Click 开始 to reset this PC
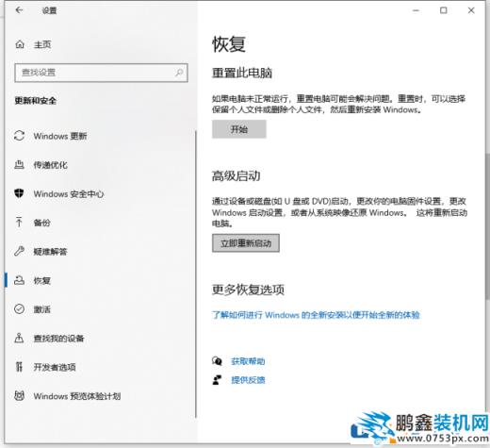The image size is (490, 448). 239,129
